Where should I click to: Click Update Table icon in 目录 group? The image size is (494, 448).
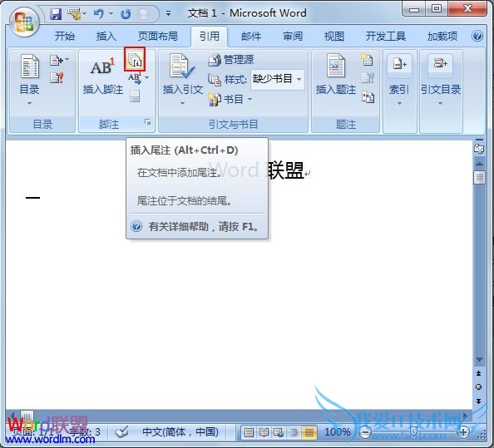coord(57,77)
